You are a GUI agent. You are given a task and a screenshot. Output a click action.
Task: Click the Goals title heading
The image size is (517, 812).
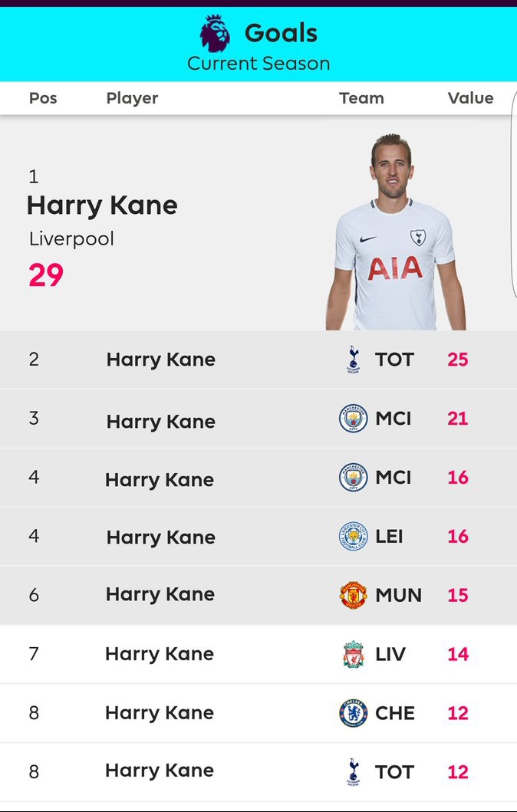281,33
